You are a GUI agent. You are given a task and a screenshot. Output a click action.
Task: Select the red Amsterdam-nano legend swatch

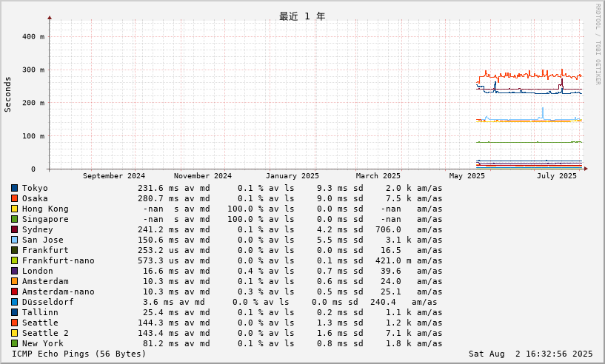coord(14,291)
